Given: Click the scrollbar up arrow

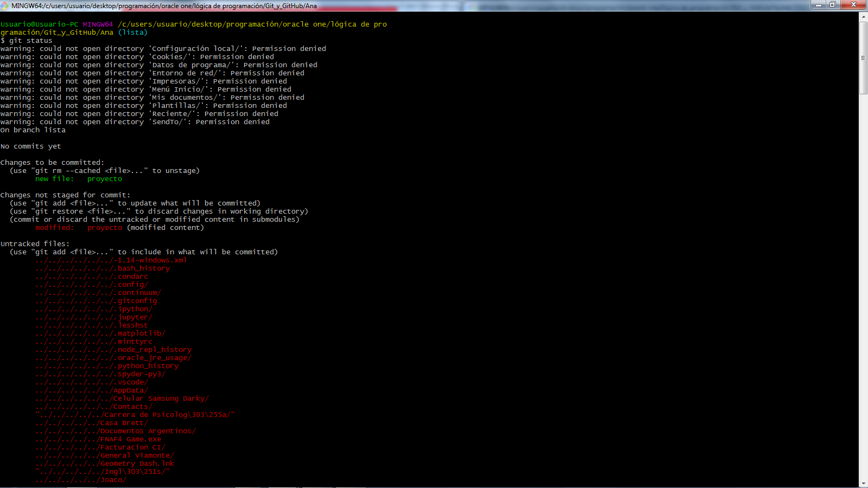Looking at the screenshot, I should (863, 16).
